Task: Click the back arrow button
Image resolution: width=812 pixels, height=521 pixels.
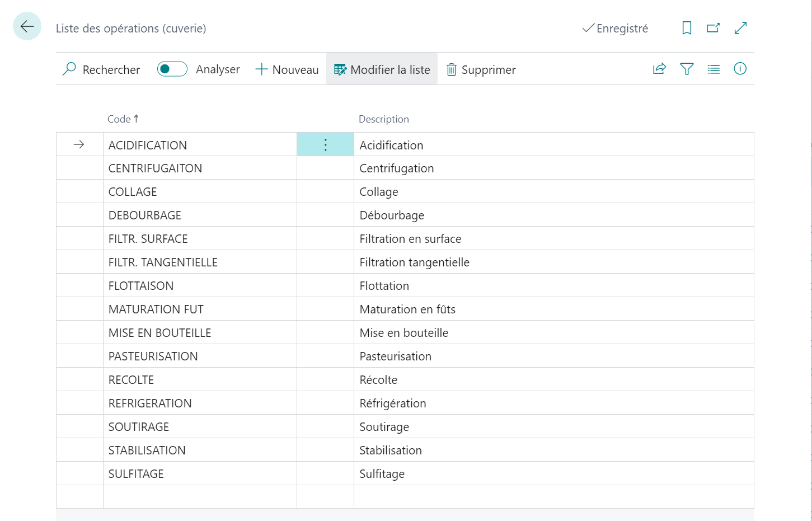Action: pos(27,26)
